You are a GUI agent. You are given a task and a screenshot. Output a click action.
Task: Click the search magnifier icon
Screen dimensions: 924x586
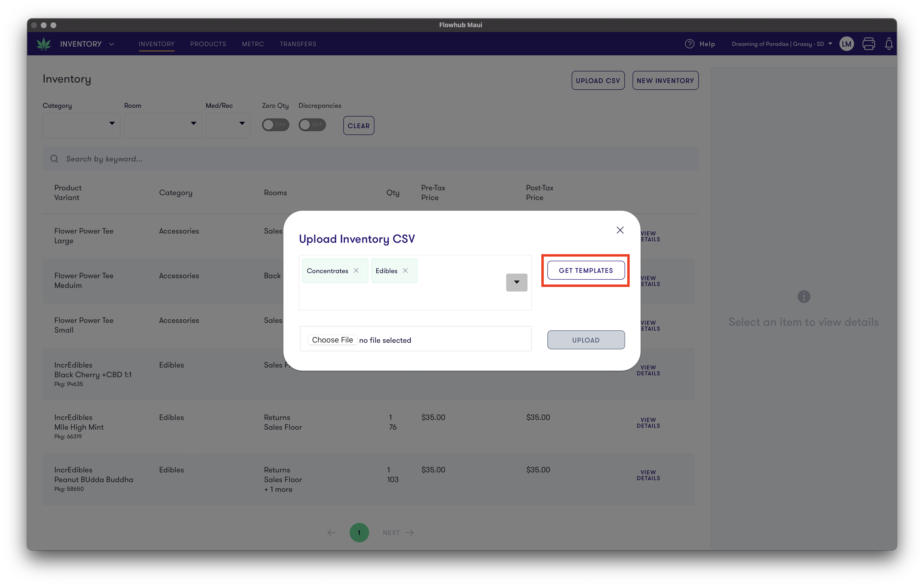point(55,159)
